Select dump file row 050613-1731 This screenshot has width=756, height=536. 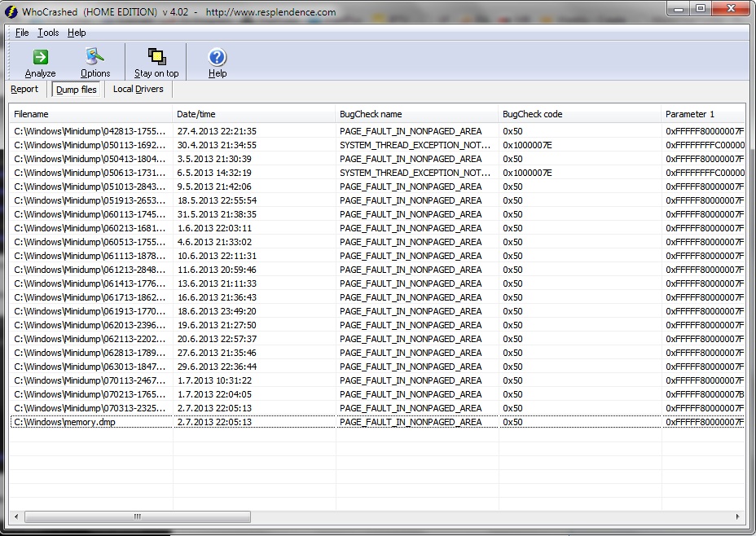(377, 173)
